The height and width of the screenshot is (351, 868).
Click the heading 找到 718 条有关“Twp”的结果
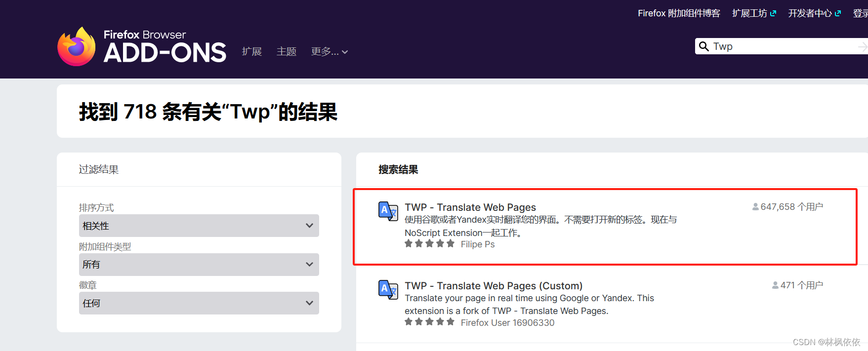(208, 112)
